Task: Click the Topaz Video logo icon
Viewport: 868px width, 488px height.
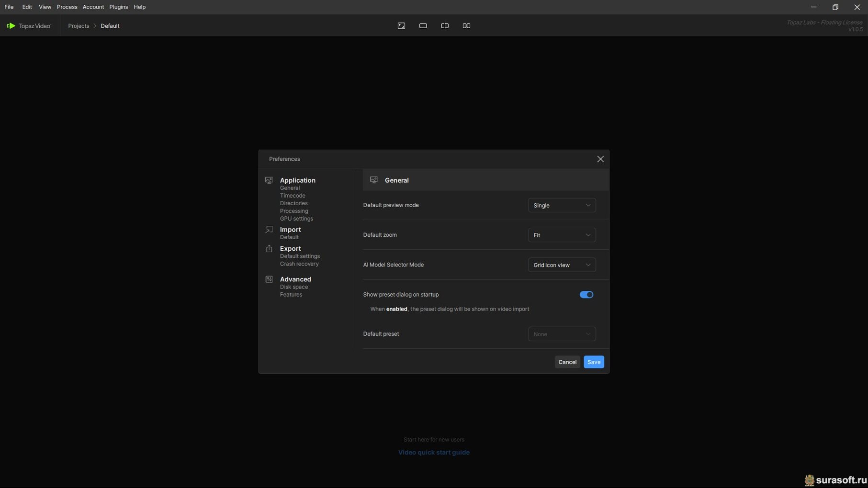Action: coord(11,26)
